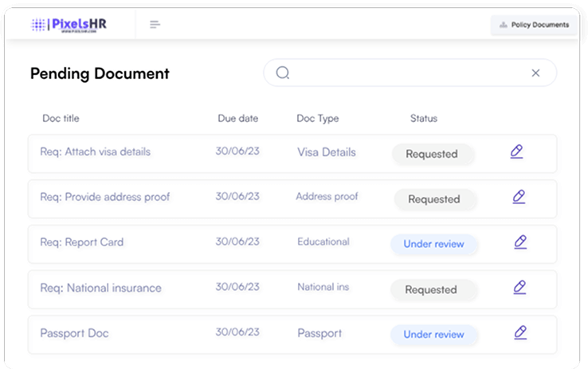Edit the National insurance request
Image resolution: width=588 pixels, height=369 pixels.
click(519, 287)
